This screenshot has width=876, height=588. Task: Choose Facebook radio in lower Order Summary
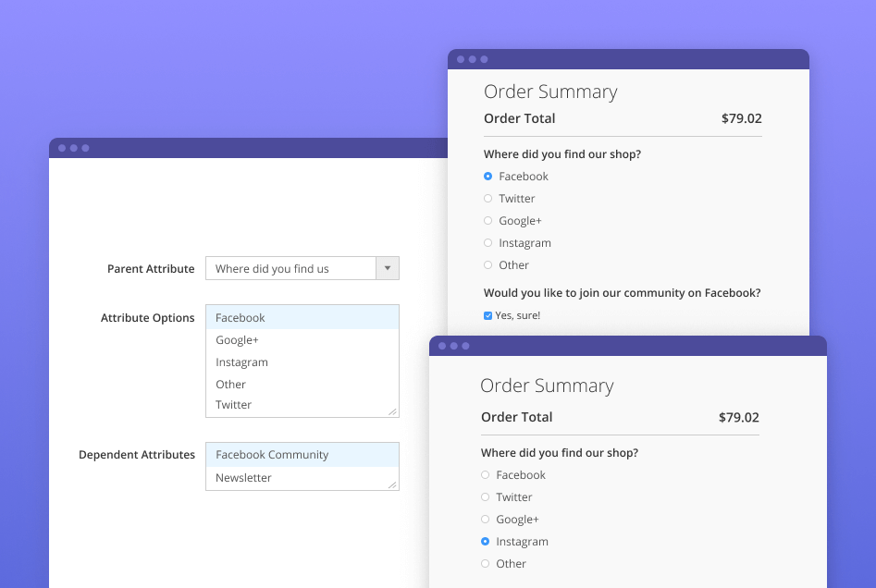coord(485,474)
